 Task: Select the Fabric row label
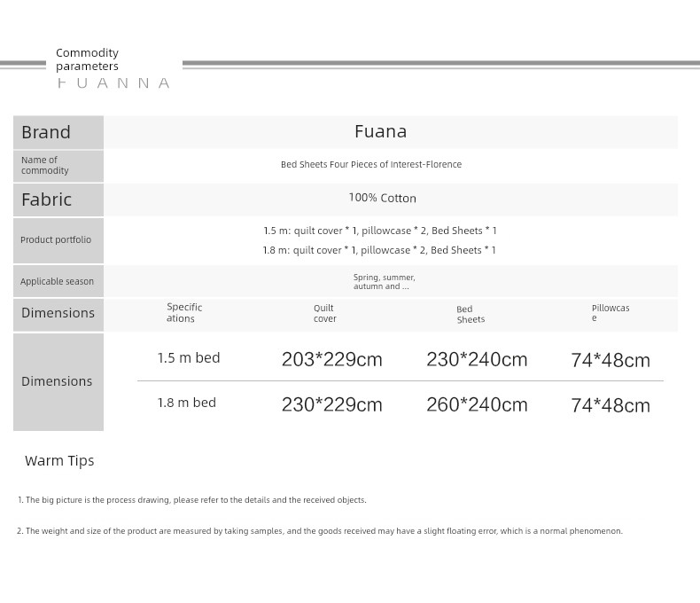(46, 200)
